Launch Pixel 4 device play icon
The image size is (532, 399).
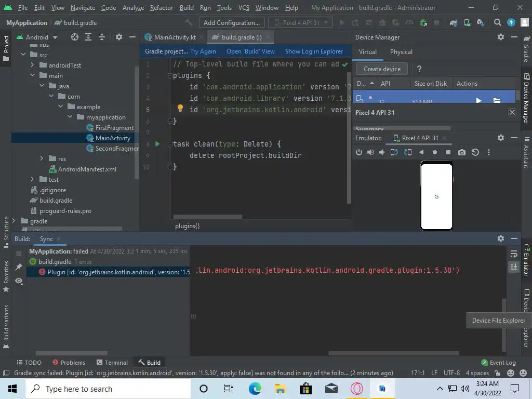click(x=478, y=100)
